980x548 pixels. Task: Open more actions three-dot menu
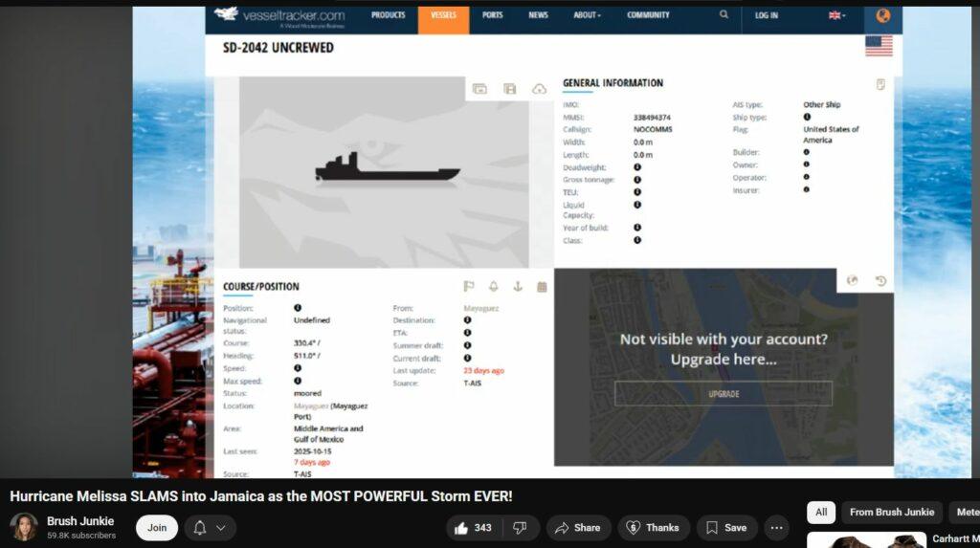pyautogui.click(x=776, y=527)
